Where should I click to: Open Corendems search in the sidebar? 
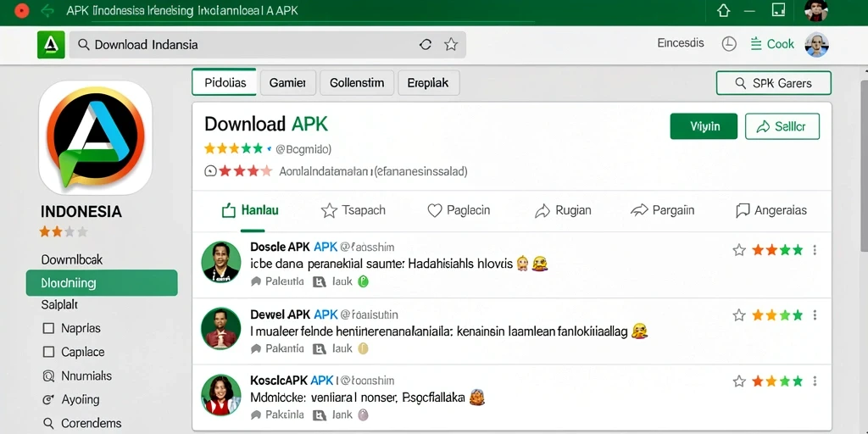(x=82, y=424)
